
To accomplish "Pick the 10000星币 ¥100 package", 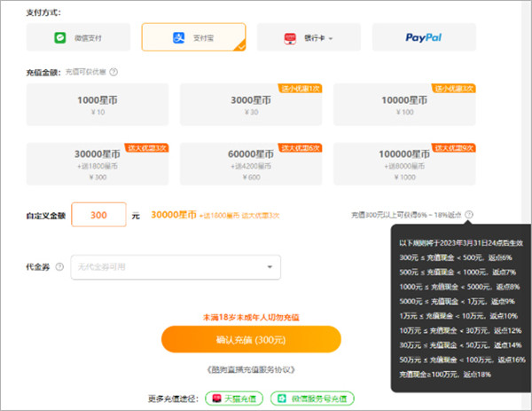I will click(x=404, y=104).
